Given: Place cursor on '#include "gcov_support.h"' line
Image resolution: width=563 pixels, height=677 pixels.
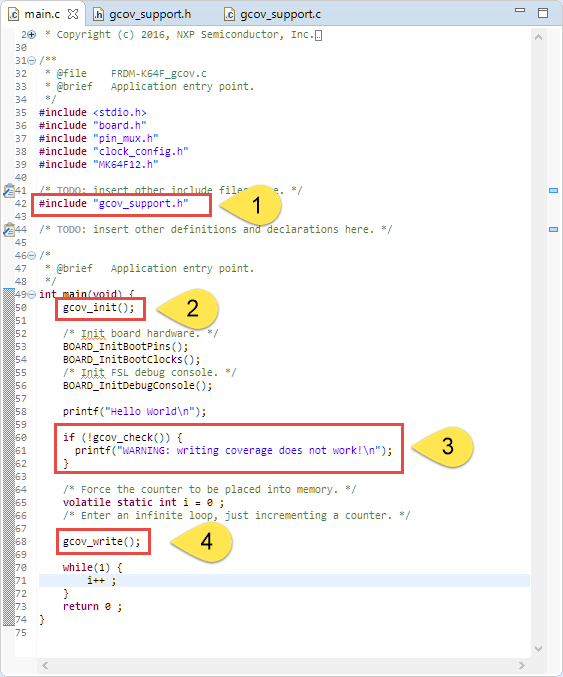Looking at the screenshot, I should point(114,203).
